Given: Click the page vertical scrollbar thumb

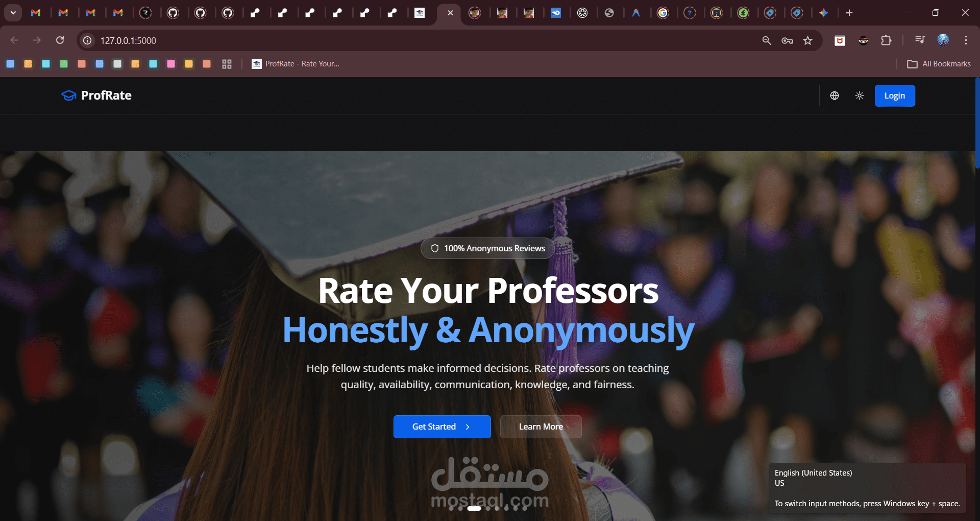Looking at the screenshot, I should coord(977,123).
